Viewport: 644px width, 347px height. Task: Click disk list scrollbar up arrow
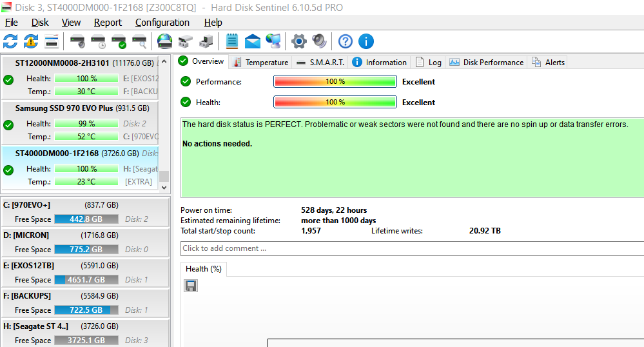coord(164,62)
